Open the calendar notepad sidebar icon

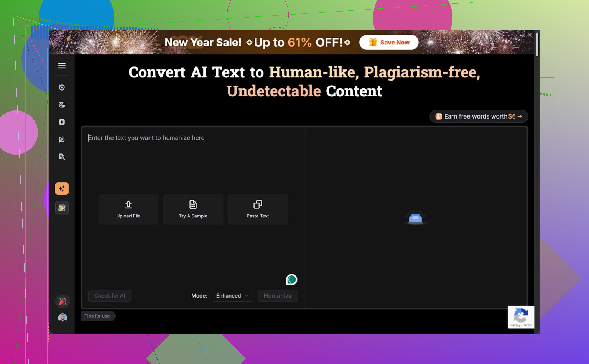click(62, 208)
